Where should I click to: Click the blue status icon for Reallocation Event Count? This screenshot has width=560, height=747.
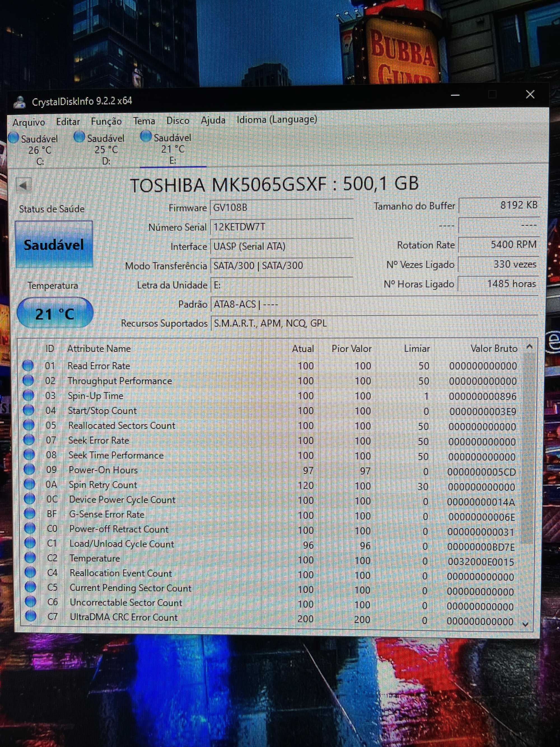tap(30, 573)
